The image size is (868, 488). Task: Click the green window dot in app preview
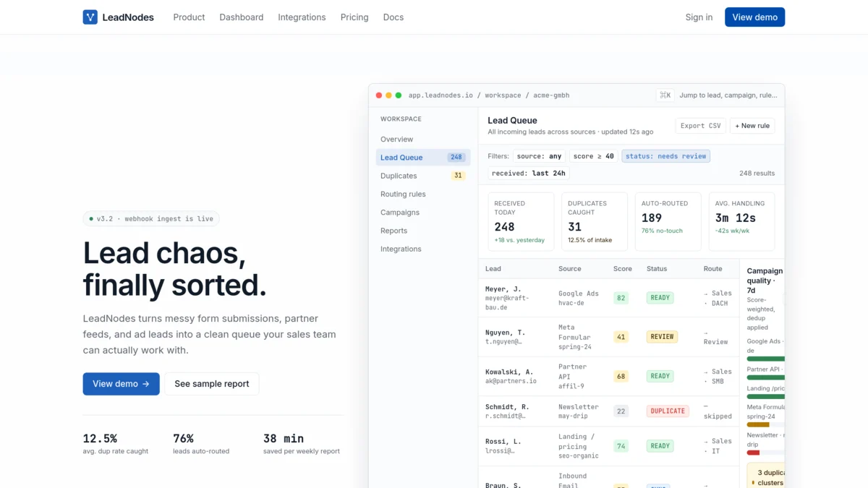click(398, 95)
